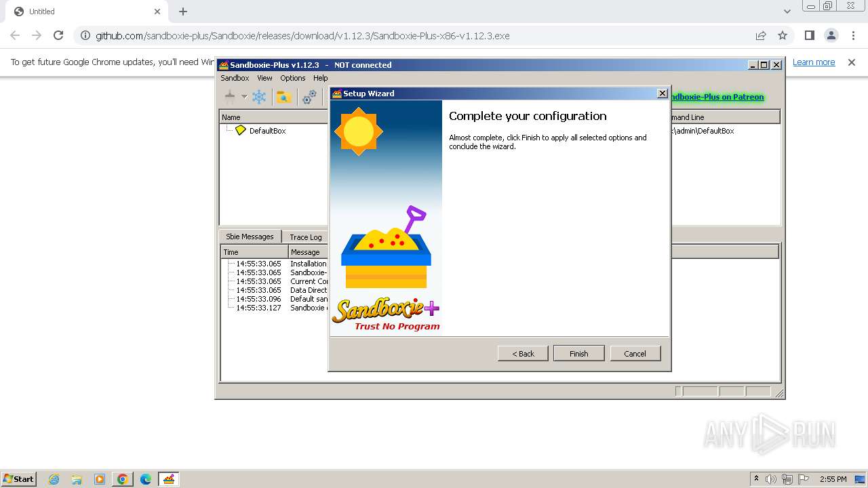
Task: Switch to the Trace Log tab
Action: pos(305,237)
